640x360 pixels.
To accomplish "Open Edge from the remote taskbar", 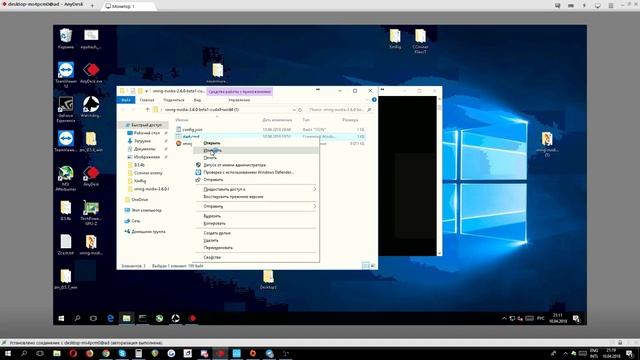I will click(x=110, y=318).
